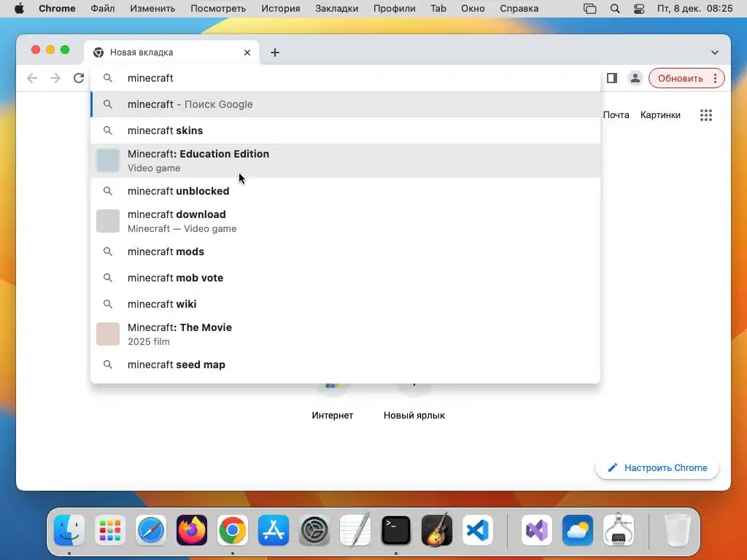747x560 pixels.
Task: Close the Новая вкладка tab
Action: point(247,52)
